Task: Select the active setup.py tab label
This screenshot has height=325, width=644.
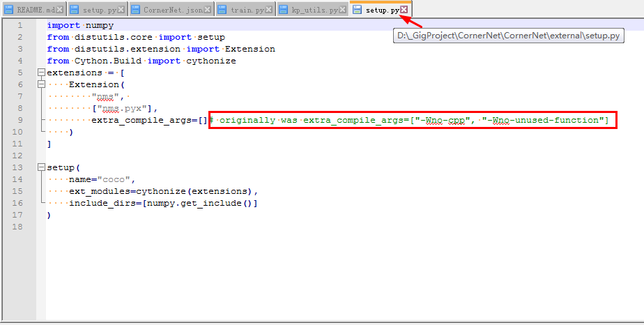Action: (382, 10)
